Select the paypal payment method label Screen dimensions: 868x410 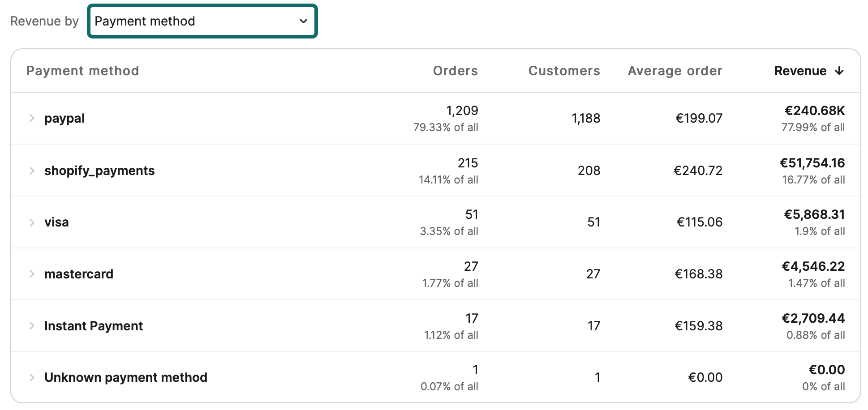[64, 118]
